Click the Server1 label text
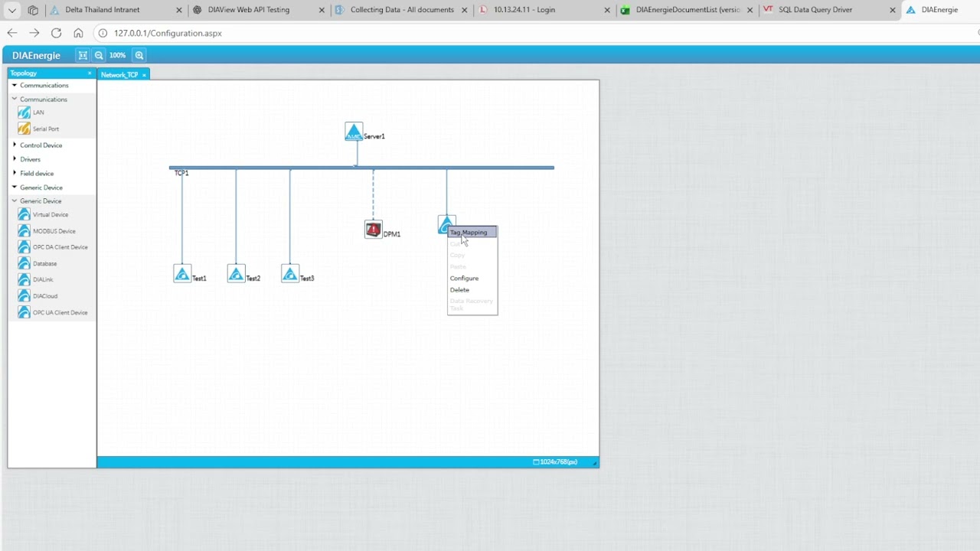This screenshot has height=551, width=980. [x=374, y=136]
